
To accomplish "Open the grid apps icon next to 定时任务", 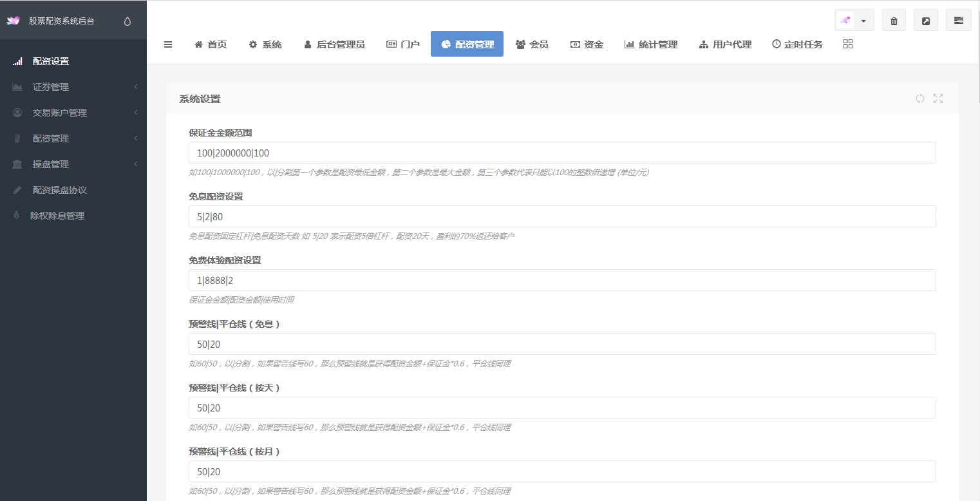I will point(847,44).
